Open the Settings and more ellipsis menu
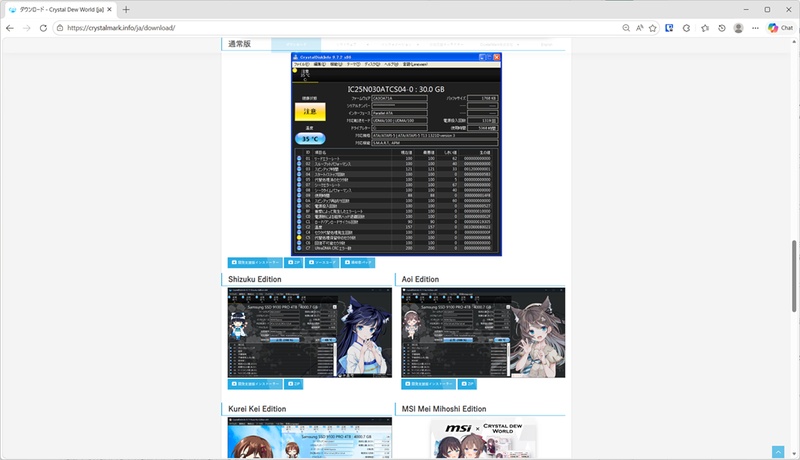This screenshot has width=800, height=460. click(755, 28)
